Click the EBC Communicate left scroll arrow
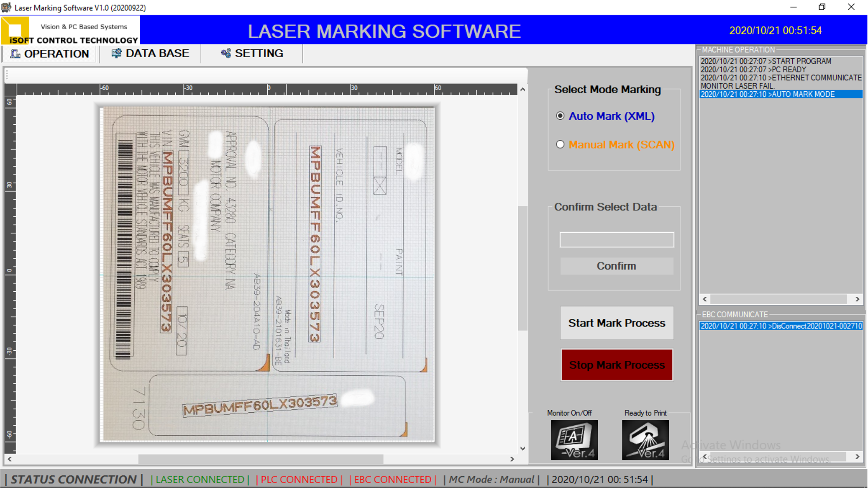Viewport: 868px width, 488px height. coord(704,457)
